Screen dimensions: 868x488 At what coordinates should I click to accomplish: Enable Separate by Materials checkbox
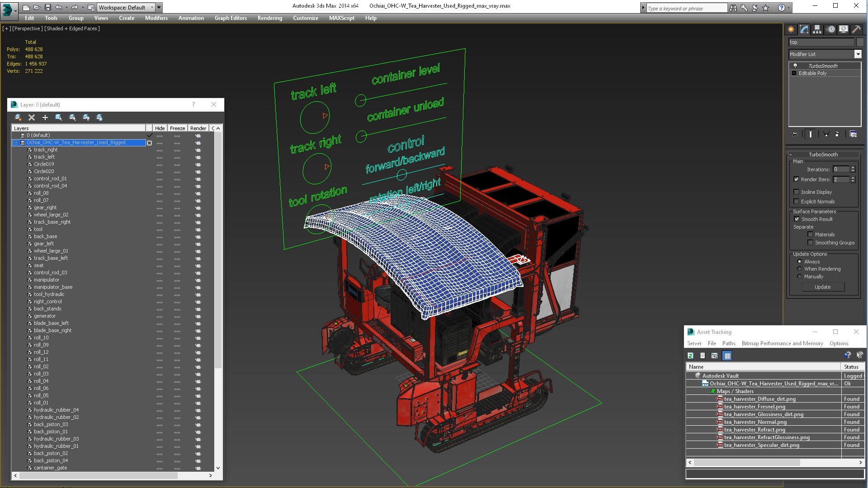[x=810, y=235]
